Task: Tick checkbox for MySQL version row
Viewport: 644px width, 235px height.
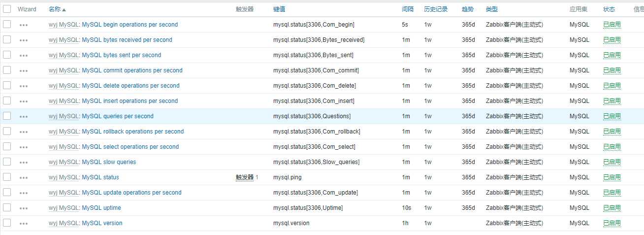Action: click(7, 223)
